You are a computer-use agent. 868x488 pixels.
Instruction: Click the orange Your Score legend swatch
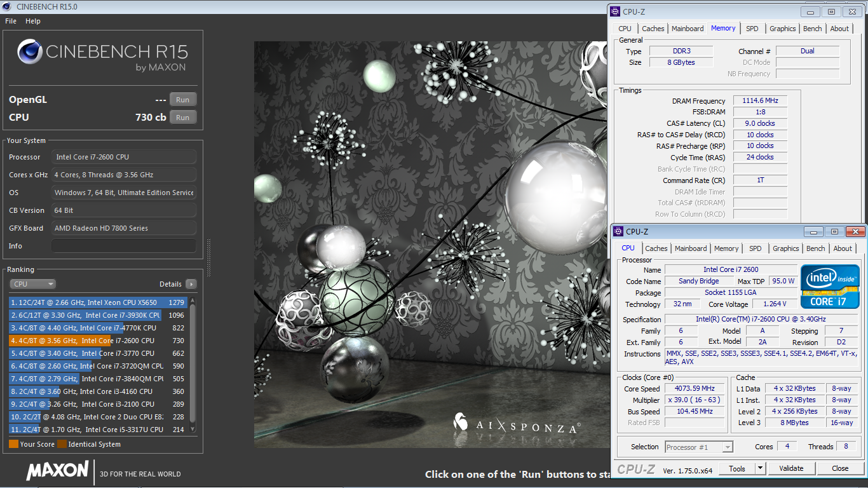pos(13,444)
